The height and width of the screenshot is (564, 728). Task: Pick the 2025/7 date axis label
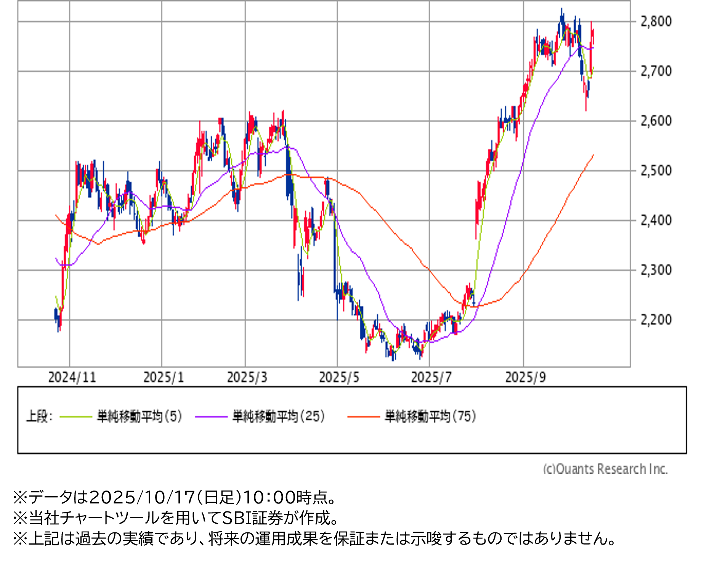pyautogui.click(x=431, y=377)
